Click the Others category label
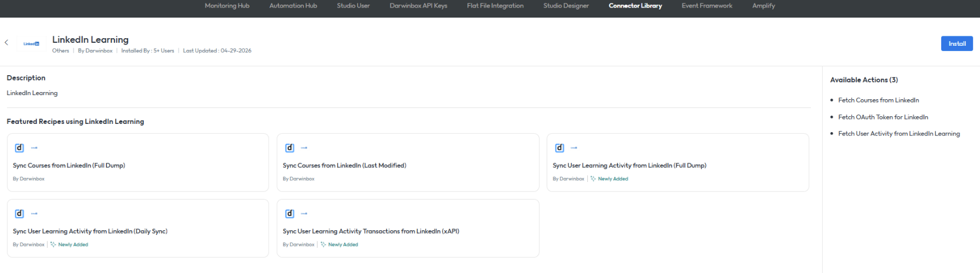Viewport: 980px width, 273px height. click(60, 51)
